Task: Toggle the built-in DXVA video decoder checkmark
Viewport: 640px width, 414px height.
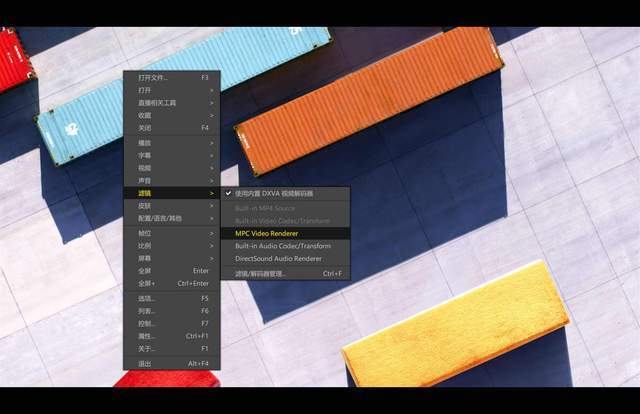Action: [285, 194]
